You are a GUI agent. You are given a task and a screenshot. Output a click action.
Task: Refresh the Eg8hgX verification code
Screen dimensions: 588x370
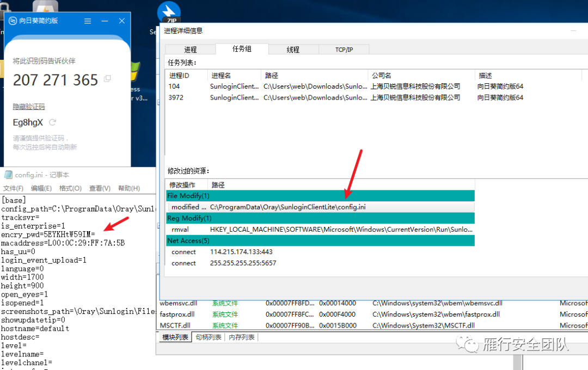(52, 122)
